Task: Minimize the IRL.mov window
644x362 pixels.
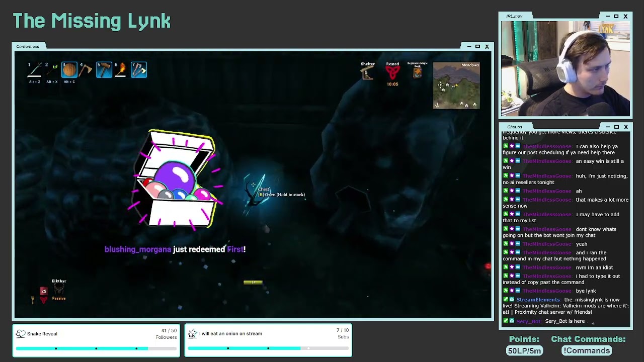Action: tap(607, 16)
